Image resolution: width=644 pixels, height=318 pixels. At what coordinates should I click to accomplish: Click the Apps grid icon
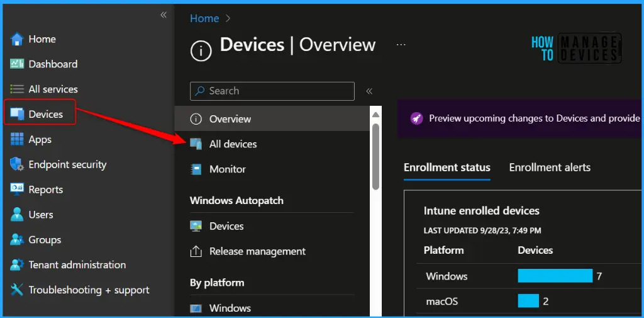coord(17,139)
